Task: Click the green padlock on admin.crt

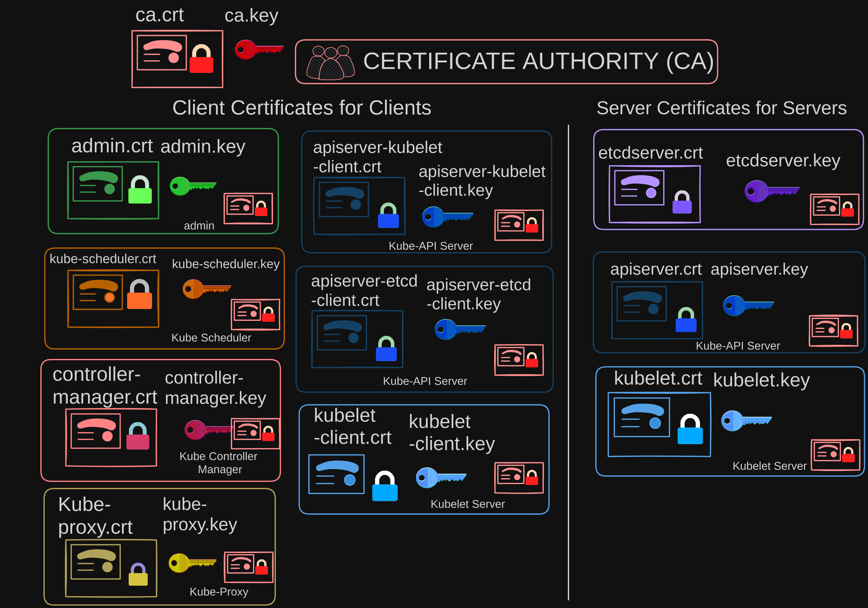Action: click(140, 190)
